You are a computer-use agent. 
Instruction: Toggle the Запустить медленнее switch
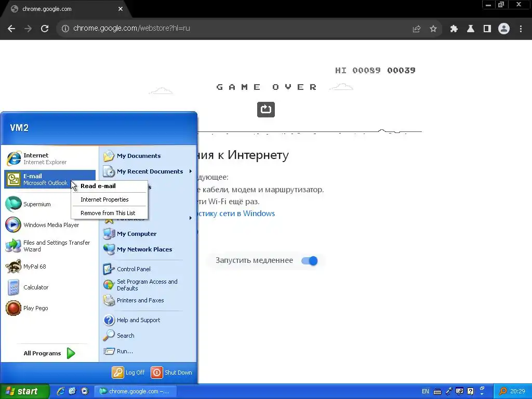[x=310, y=261]
